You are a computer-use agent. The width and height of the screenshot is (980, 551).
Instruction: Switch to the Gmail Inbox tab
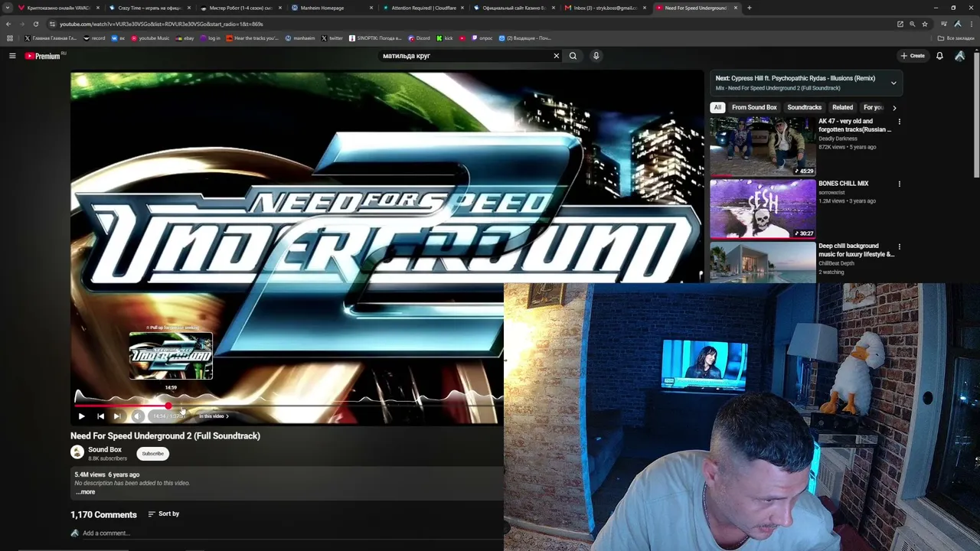pyautogui.click(x=606, y=8)
